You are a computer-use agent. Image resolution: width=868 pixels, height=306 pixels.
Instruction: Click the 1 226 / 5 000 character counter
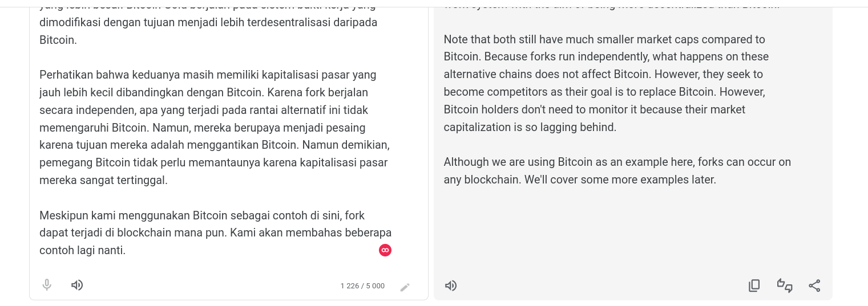[362, 286]
